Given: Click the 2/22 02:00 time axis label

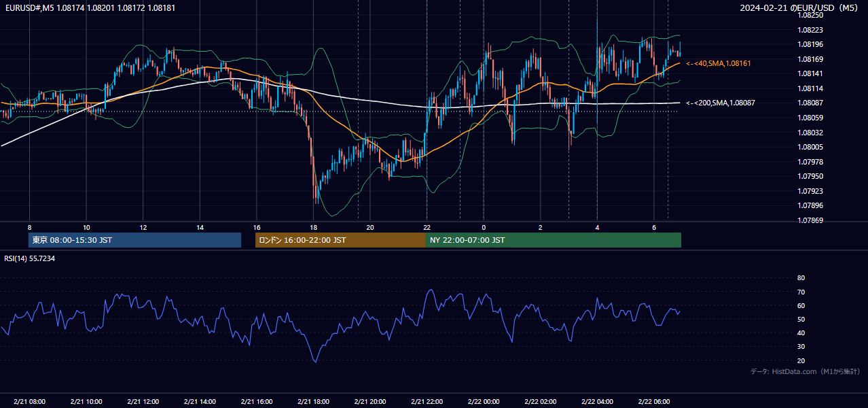Looking at the screenshot, I should pyautogui.click(x=540, y=402).
